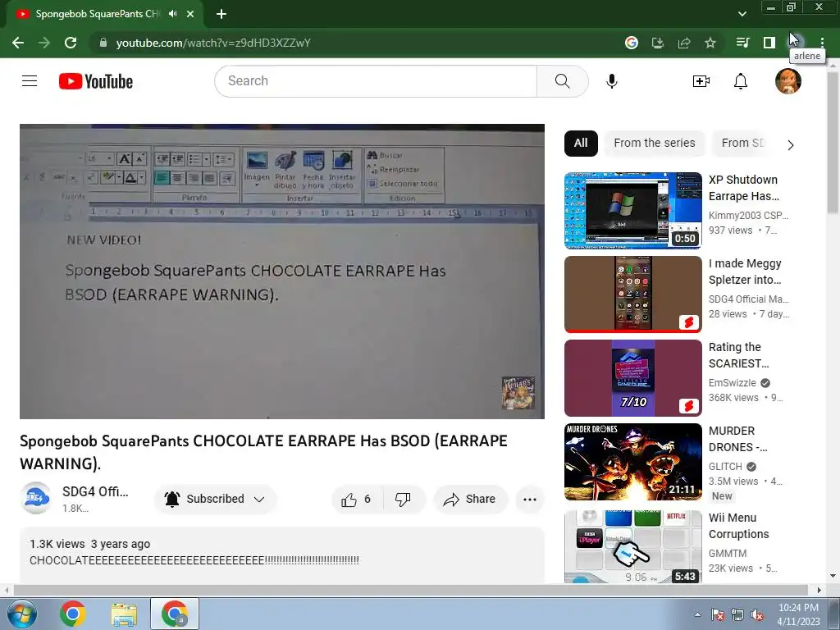Open the Chrome three-dot menu
Screen dimensions: 840x630
(x=822, y=43)
